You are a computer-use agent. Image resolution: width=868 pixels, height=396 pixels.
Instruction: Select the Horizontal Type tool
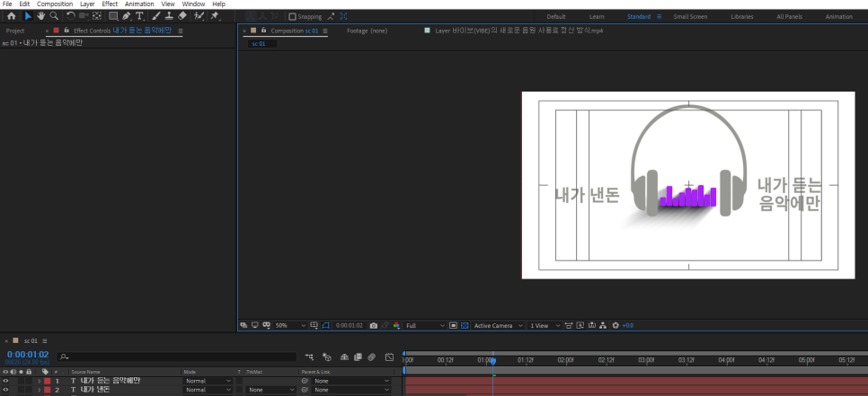(139, 16)
